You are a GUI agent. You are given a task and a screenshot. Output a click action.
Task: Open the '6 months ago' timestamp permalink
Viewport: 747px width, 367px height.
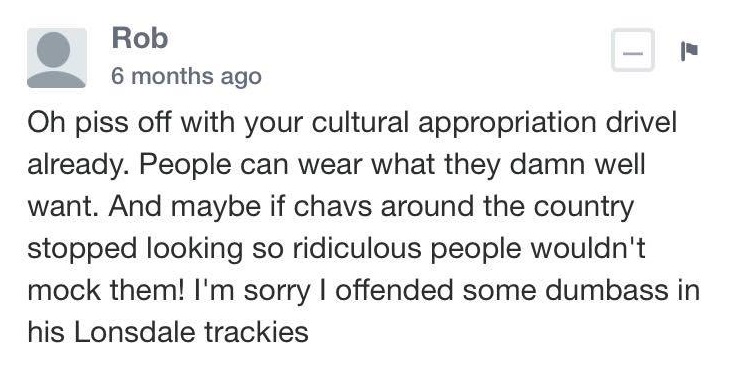coord(186,76)
